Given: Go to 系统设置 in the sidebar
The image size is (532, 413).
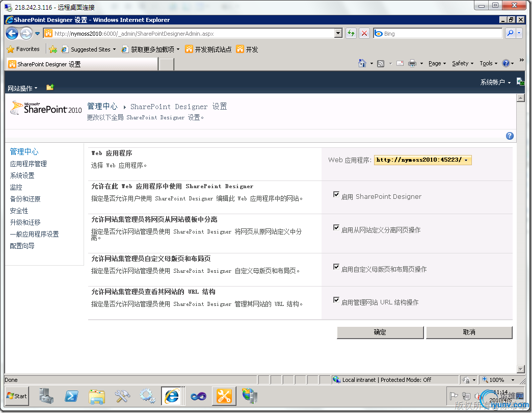Looking at the screenshot, I should point(22,175).
